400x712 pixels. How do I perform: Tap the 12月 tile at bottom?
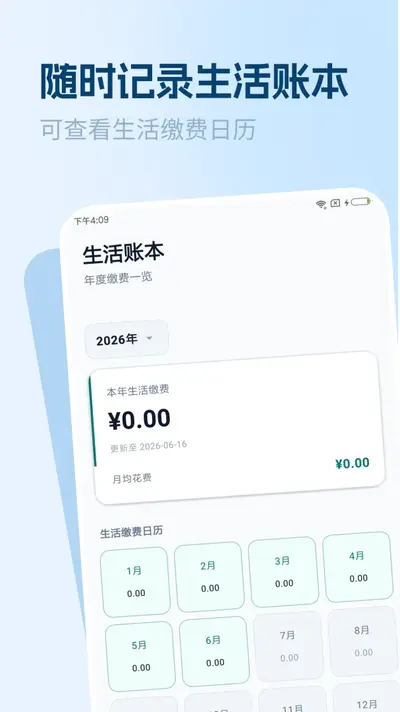(366, 697)
